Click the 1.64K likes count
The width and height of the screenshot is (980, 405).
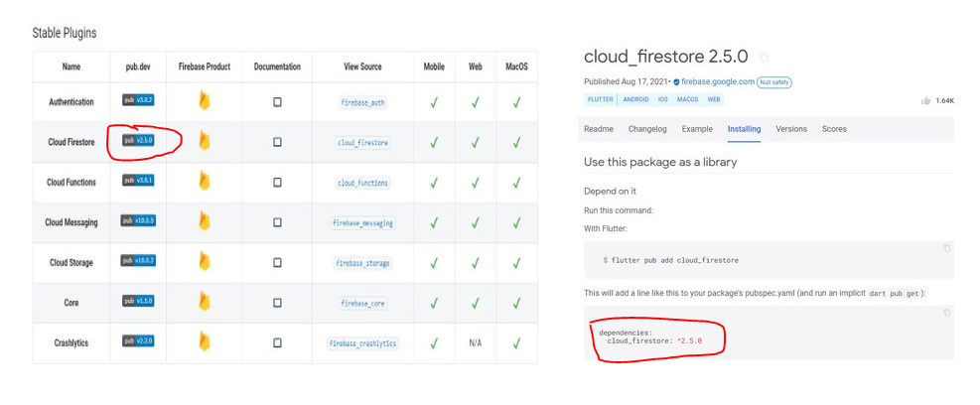click(944, 100)
